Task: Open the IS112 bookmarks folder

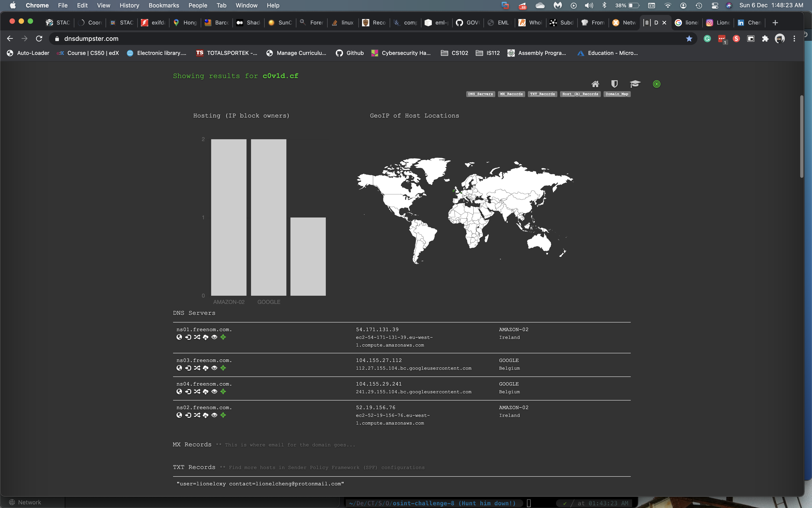Action: pyautogui.click(x=488, y=53)
